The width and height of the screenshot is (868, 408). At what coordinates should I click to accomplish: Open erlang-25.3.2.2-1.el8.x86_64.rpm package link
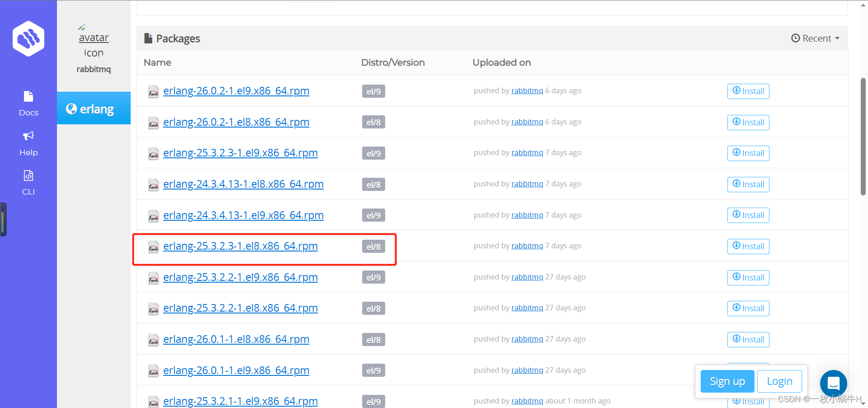click(241, 308)
